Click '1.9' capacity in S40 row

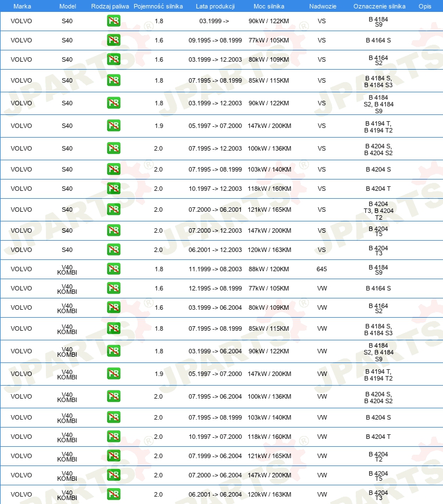click(x=159, y=126)
